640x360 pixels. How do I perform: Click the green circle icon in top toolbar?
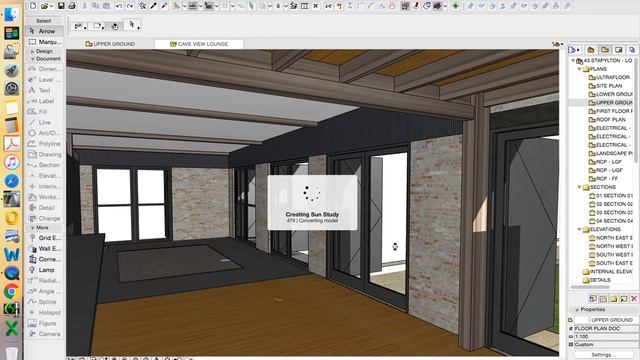(456, 6)
